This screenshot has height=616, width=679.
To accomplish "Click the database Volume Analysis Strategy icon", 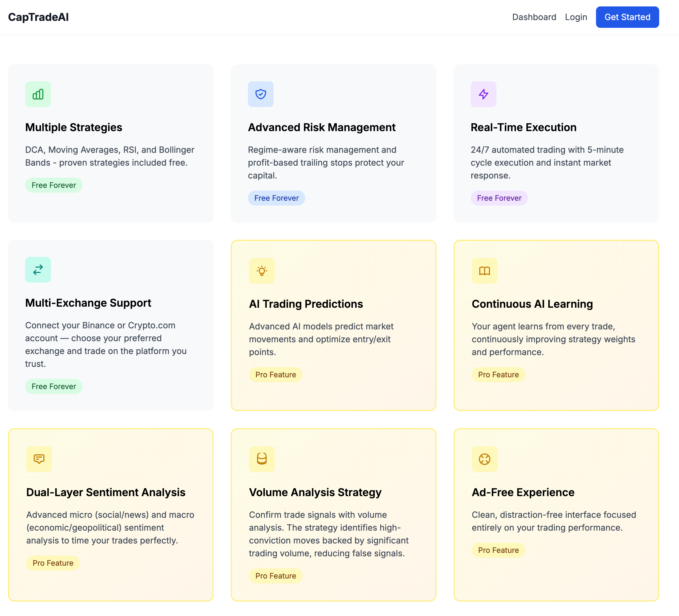I will click(262, 459).
